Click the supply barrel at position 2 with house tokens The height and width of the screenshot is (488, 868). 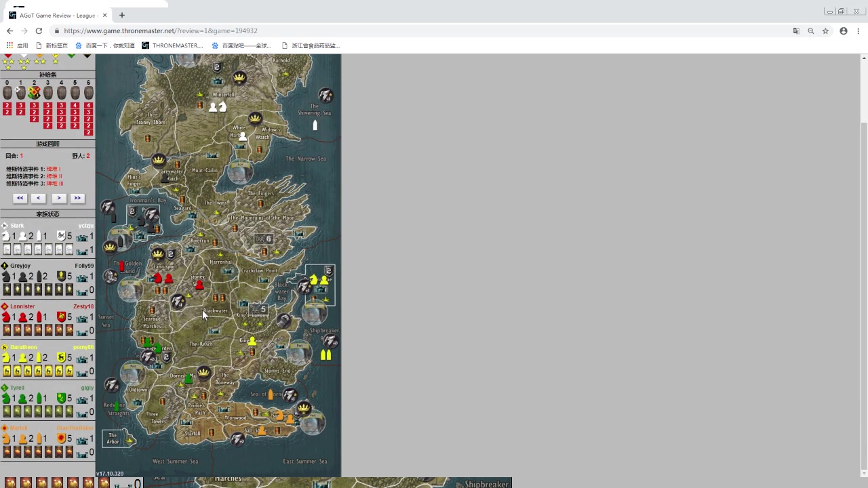[x=34, y=93]
